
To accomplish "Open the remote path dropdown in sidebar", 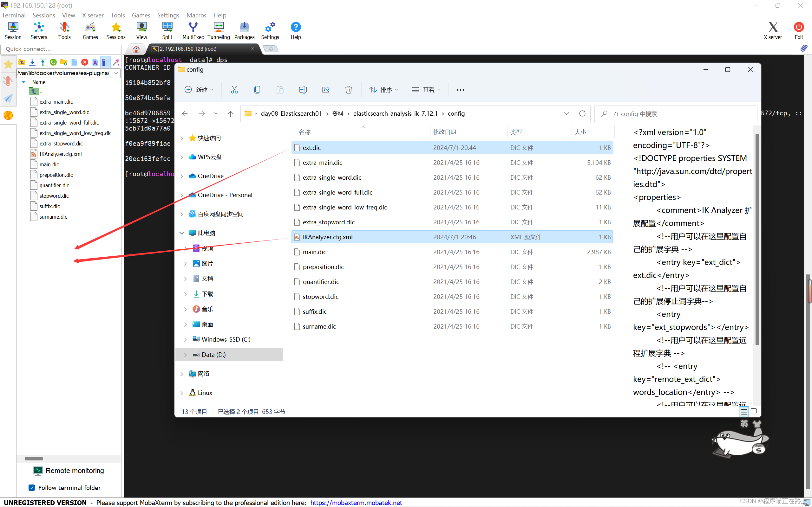I will pyautogui.click(x=116, y=73).
